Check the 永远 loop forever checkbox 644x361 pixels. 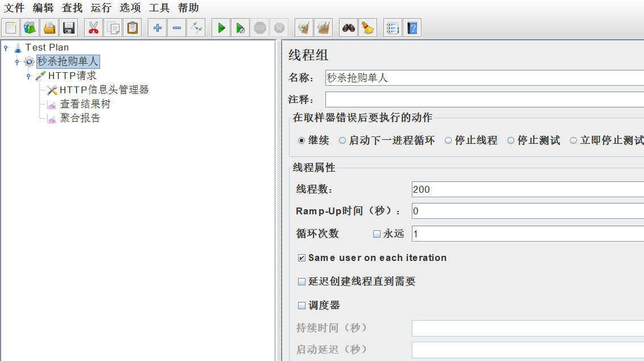pos(377,234)
